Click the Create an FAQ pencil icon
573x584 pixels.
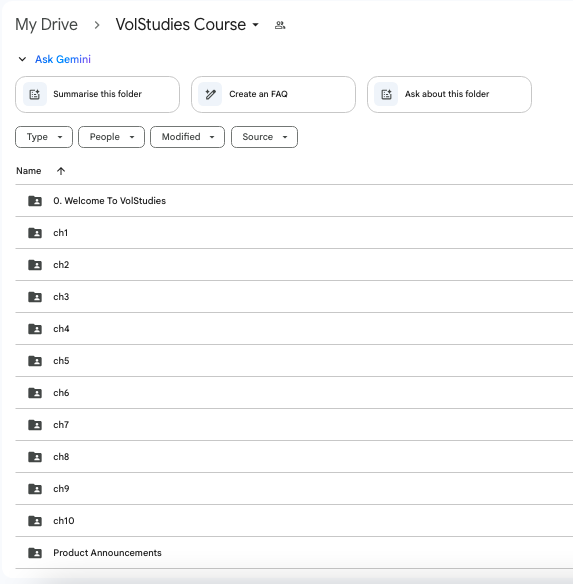coord(210,94)
